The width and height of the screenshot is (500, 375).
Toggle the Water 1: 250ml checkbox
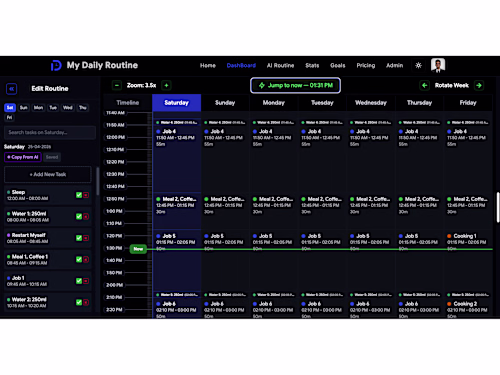[79, 217]
